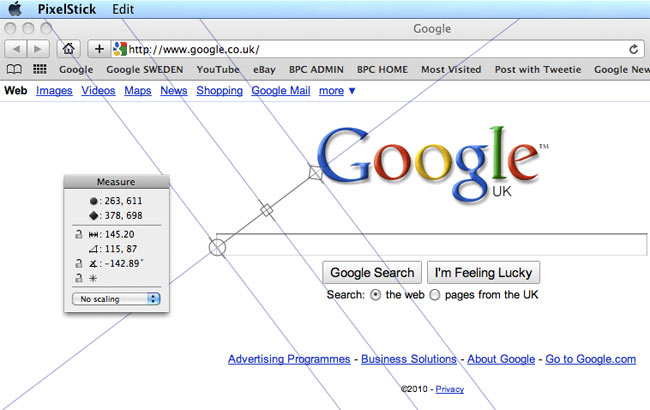Open the Google Mail link

tap(281, 90)
